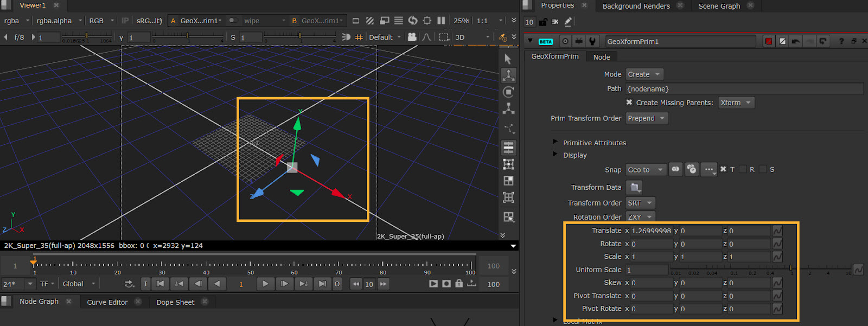868x326 pixels.
Task: Click the red node color swatch
Action: pos(769,41)
